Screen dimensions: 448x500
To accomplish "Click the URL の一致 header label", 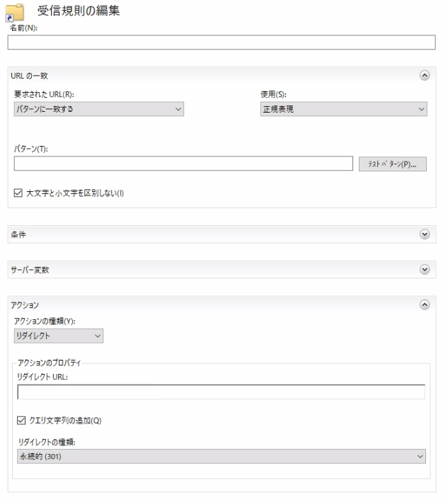I will 29,76.
